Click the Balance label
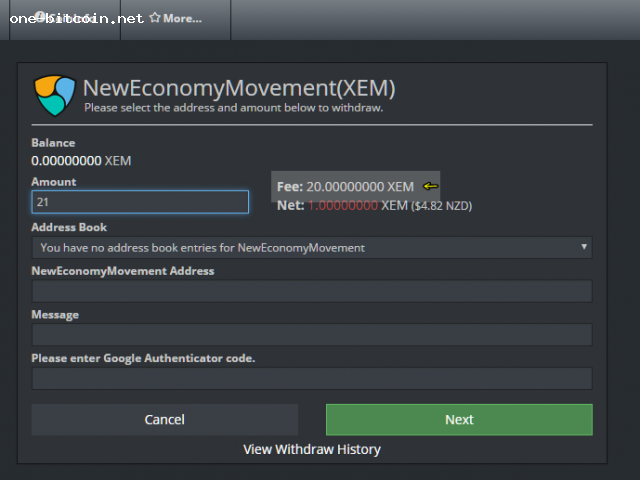The height and width of the screenshot is (480, 640). (x=53, y=143)
